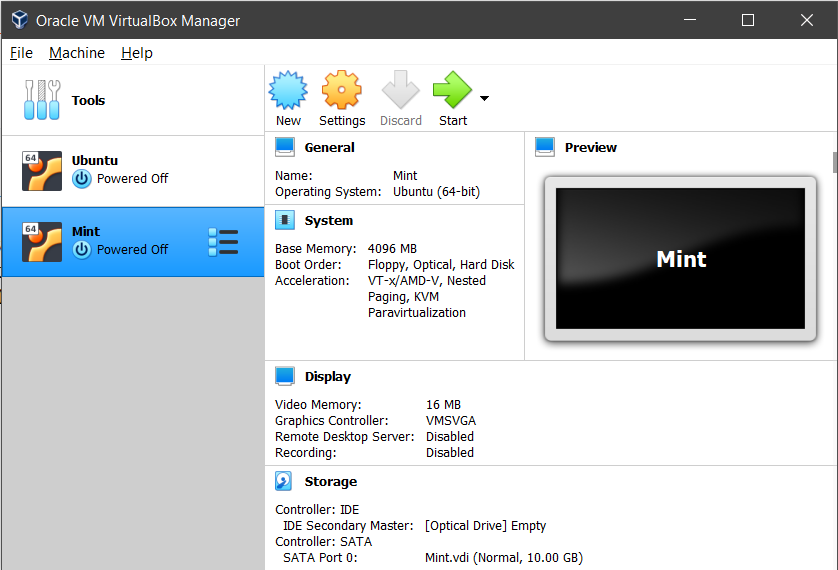Click the Recording Disabled value
Viewport: 838px width, 570px height.
pos(449,453)
